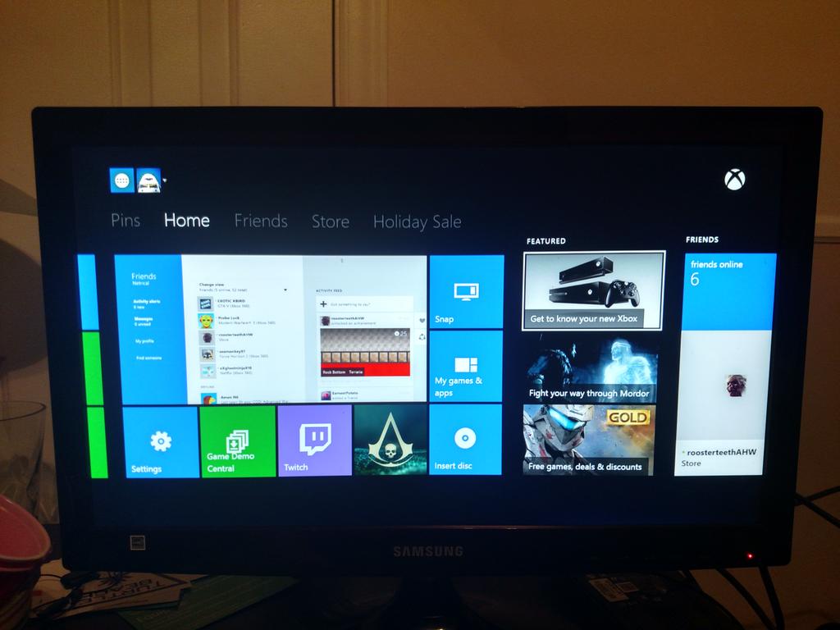Image resolution: width=840 pixels, height=630 pixels.
Task: Open 'Get to know your new Xbox' banner
Action: tap(592, 291)
